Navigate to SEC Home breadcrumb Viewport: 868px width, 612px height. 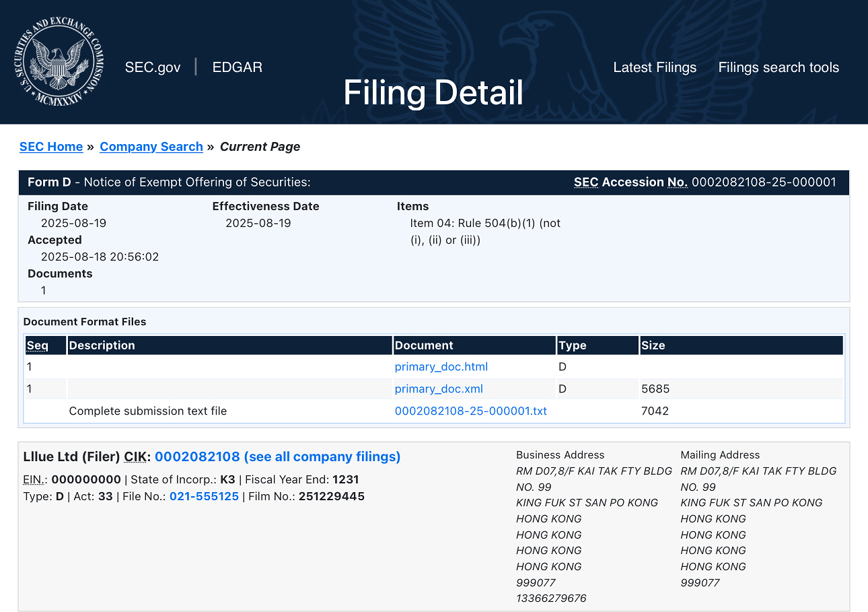pos(51,147)
